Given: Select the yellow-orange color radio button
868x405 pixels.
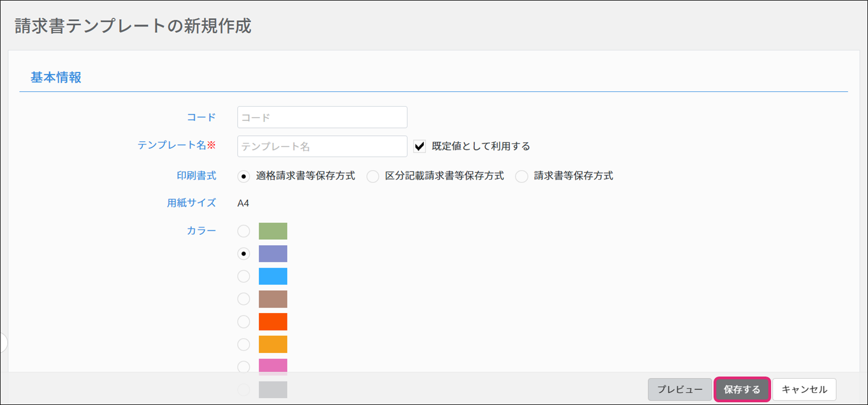Looking at the screenshot, I should click(244, 344).
